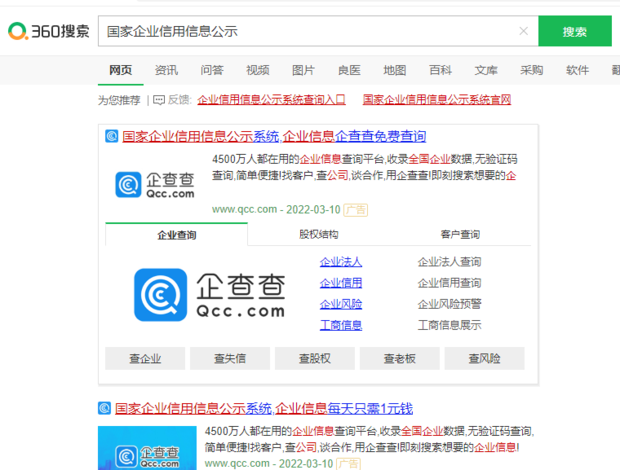This screenshot has height=470, width=620.
Task: Switch to the 股权结构 tab
Action: 318,234
